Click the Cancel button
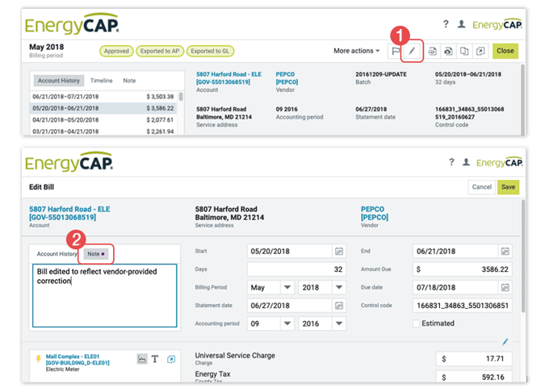The height and width of the screenshot is (392, 549). click(x=481, y=186)
